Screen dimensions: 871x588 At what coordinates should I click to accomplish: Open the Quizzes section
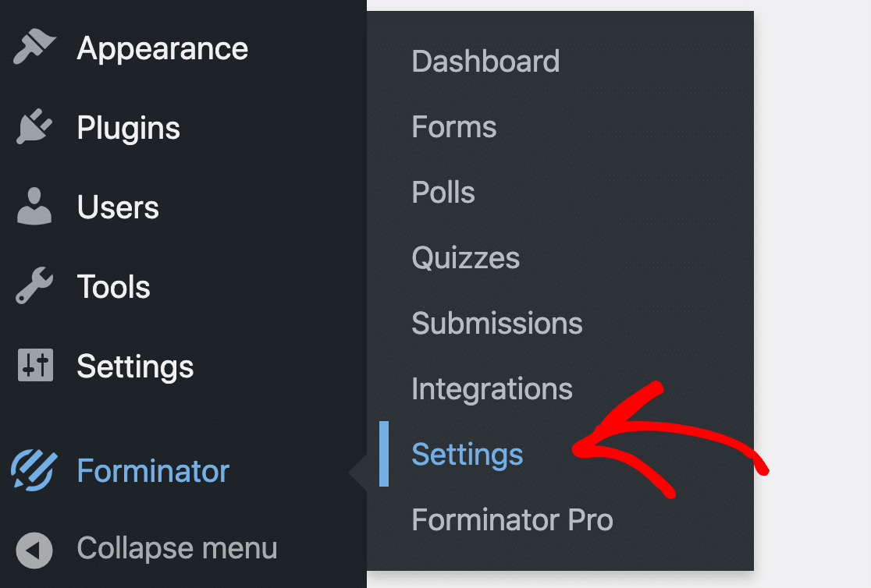coord(465,257)
